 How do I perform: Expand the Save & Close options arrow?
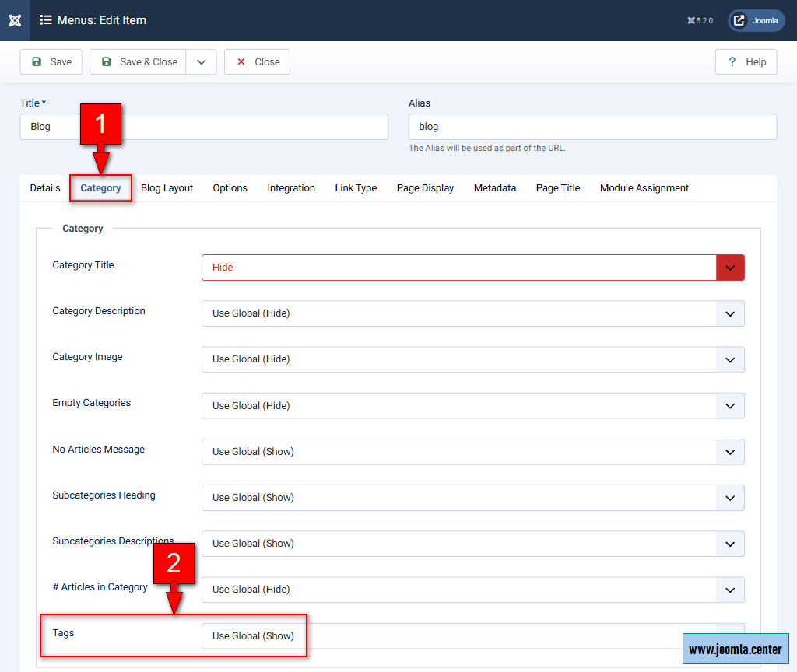[202, 62]
